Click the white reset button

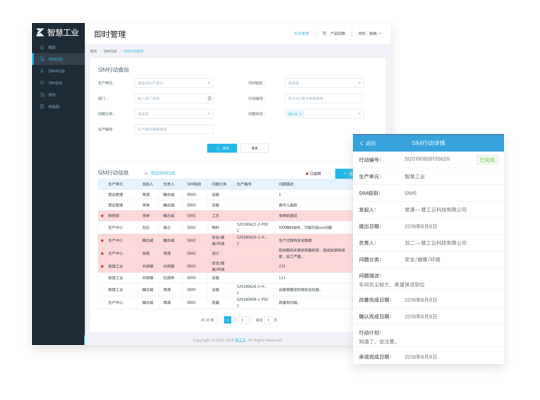[255, 148]
